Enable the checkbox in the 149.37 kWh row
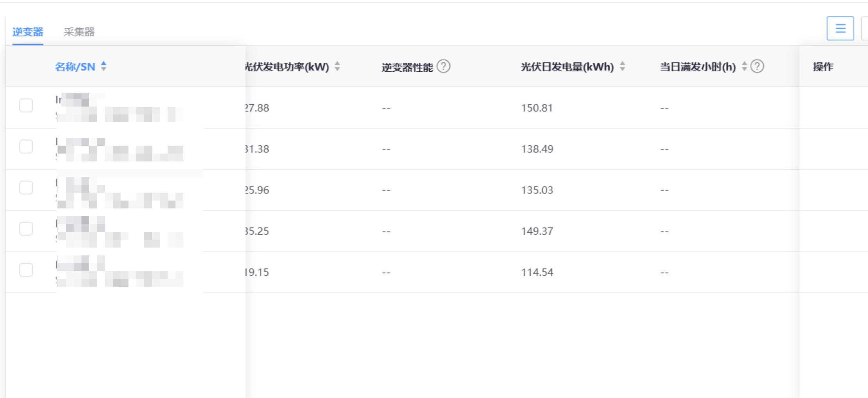The height and width of the screenshot is (398, 868). click(26, 229)
